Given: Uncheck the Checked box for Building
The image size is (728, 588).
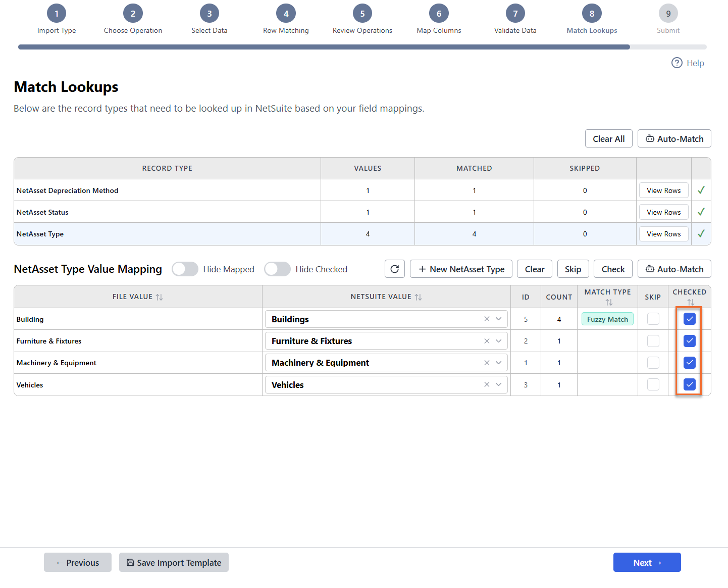Looking at the screenshot, I should click(690, 319).
